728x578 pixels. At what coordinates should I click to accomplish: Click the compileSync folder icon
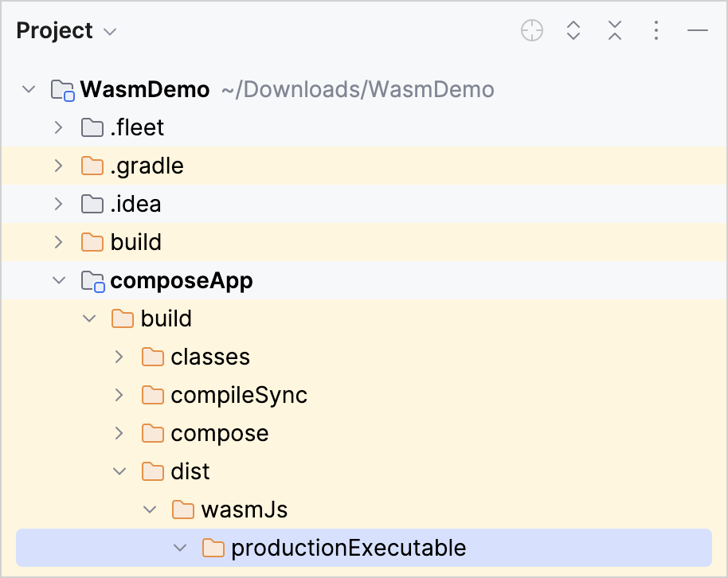pyautogui.click(x=153, y=395)
